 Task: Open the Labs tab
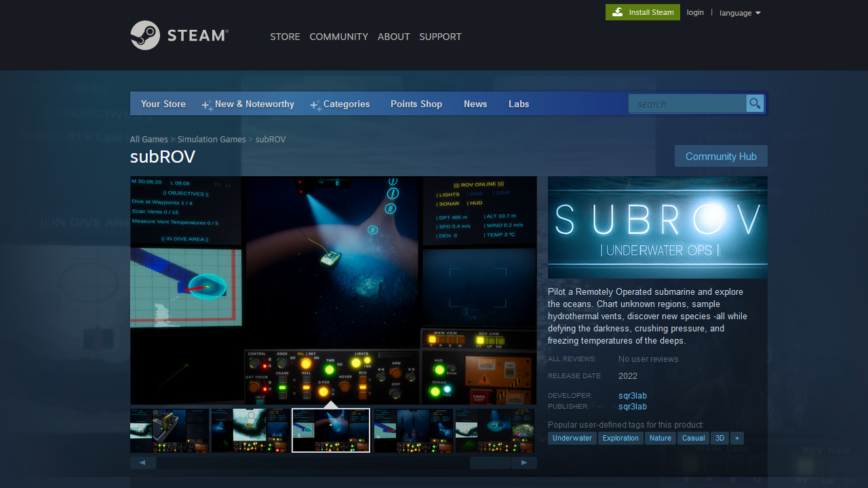coord(519,104)
